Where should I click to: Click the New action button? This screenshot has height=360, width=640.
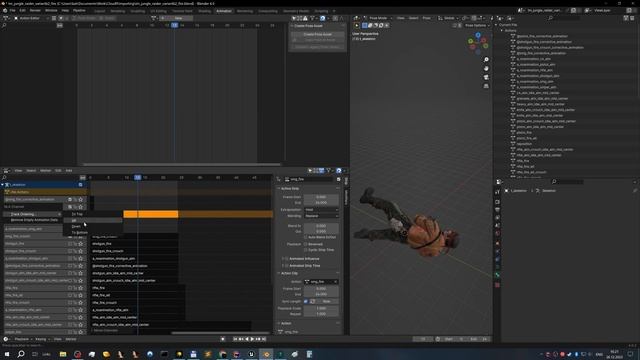178,18
